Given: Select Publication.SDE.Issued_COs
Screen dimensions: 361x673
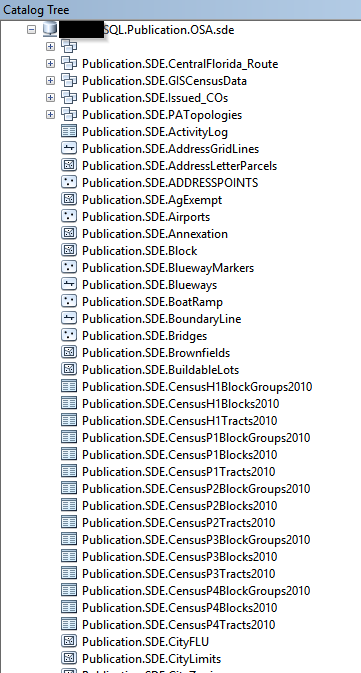Looking at the screenshot, I should click(x=155, y=98).
